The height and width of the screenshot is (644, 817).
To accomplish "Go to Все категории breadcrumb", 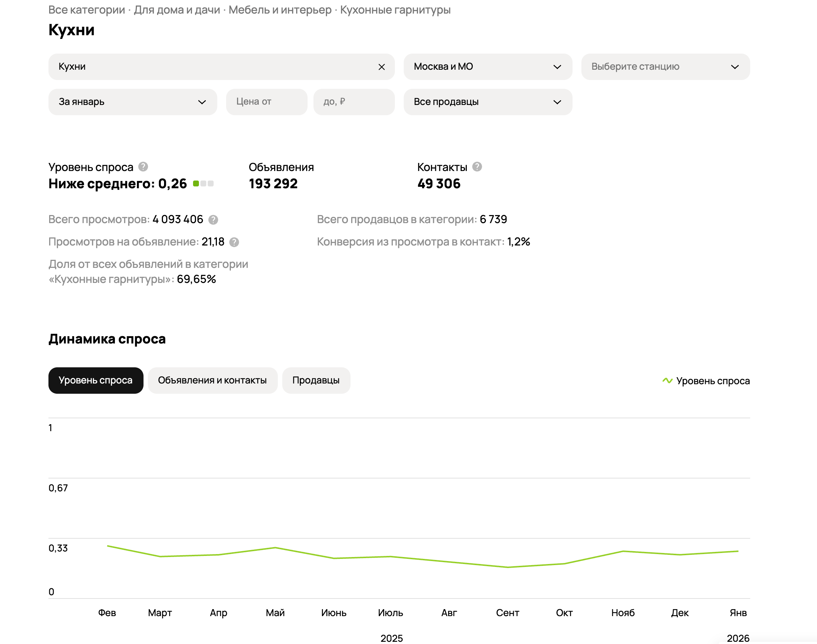I will click(x=86, y=10).
